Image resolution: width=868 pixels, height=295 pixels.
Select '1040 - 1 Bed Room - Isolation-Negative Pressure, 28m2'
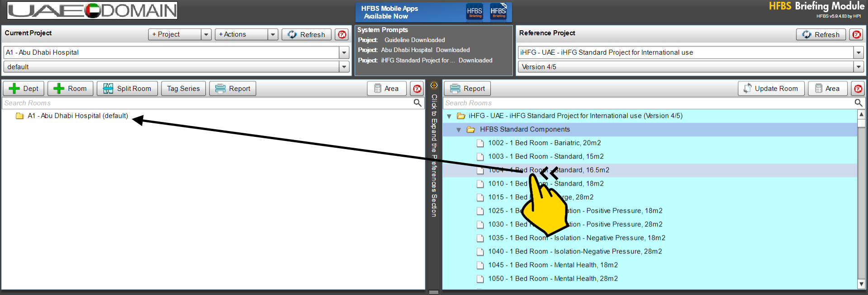575,252
